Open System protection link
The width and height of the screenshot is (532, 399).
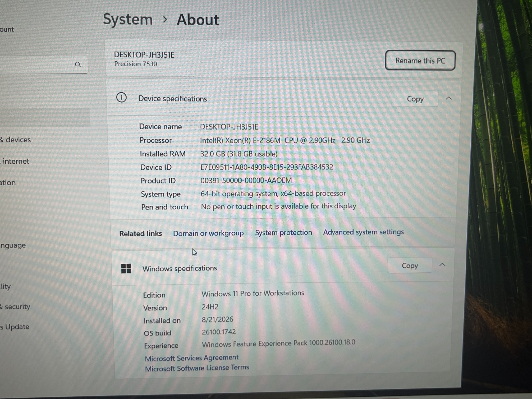[283, 233]
